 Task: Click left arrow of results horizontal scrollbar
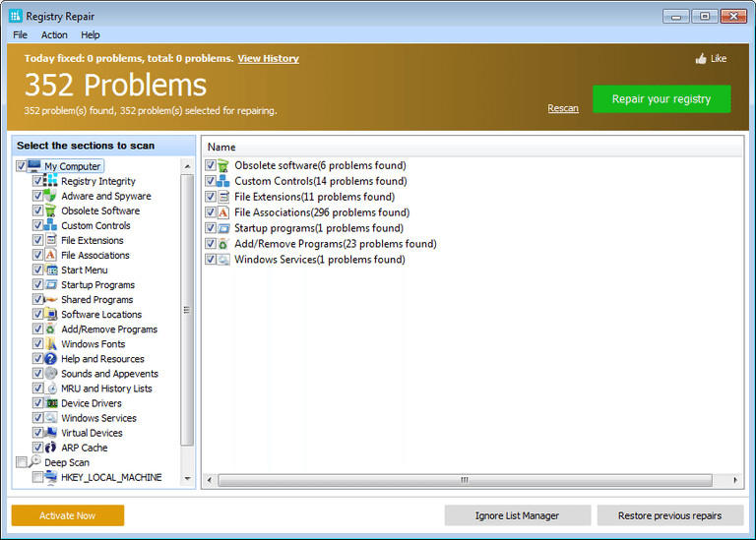pos(210,480)
